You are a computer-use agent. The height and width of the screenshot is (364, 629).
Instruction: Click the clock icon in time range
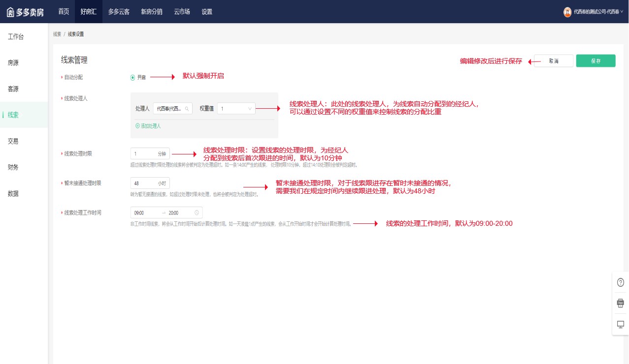coord(197,213)
